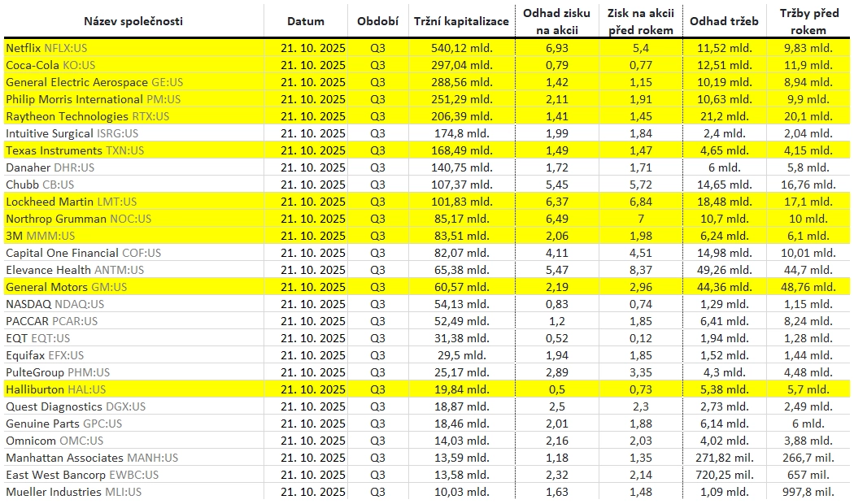The image size is (854, 504).
Task: Click Netflix market cap 540,12 mld.
Action: click(x=462, y=48)
